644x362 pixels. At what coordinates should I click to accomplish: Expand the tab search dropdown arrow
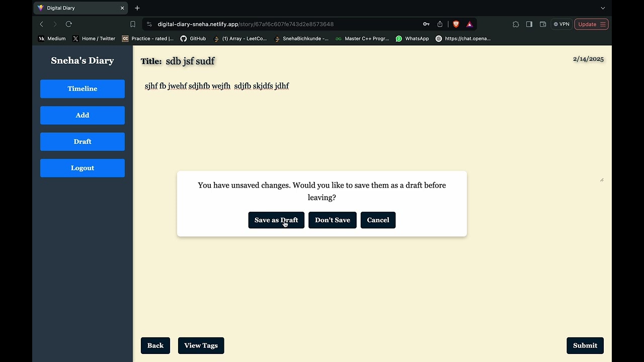(x=603, y=8)
